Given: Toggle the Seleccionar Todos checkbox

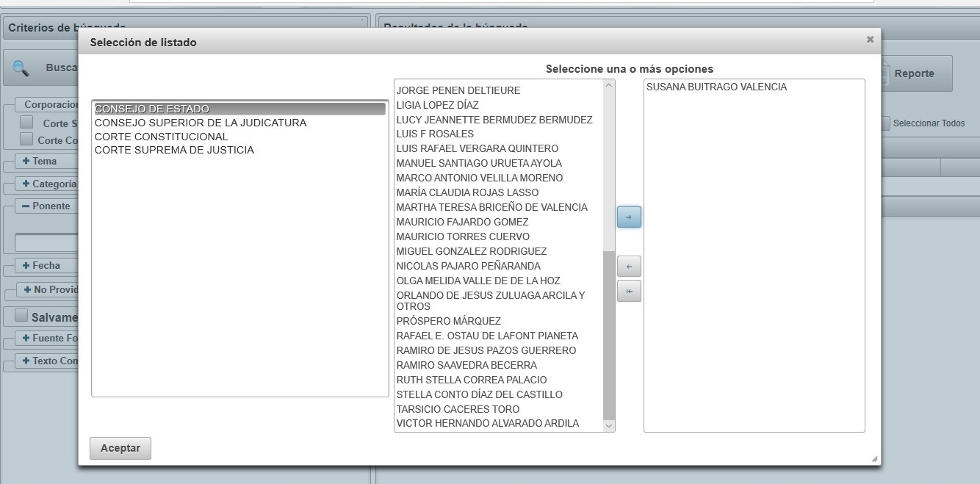Looking at the screenshot, I should tap(885, 123).
